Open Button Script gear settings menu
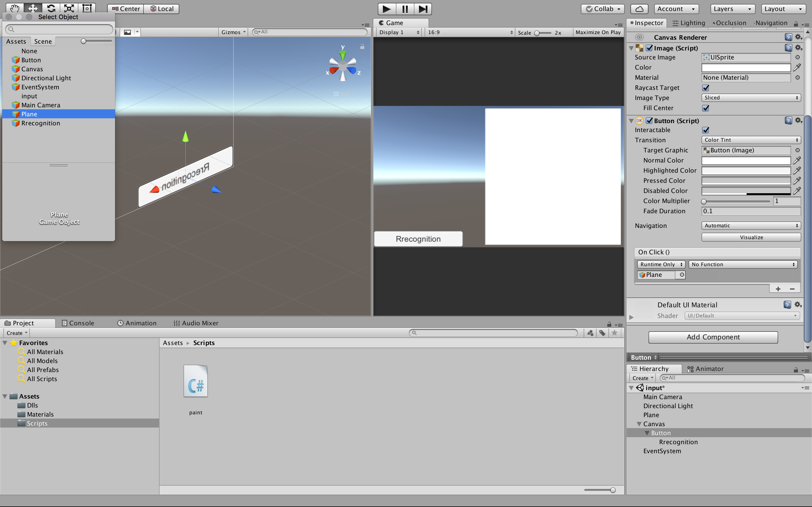 [x=798, y=120]
